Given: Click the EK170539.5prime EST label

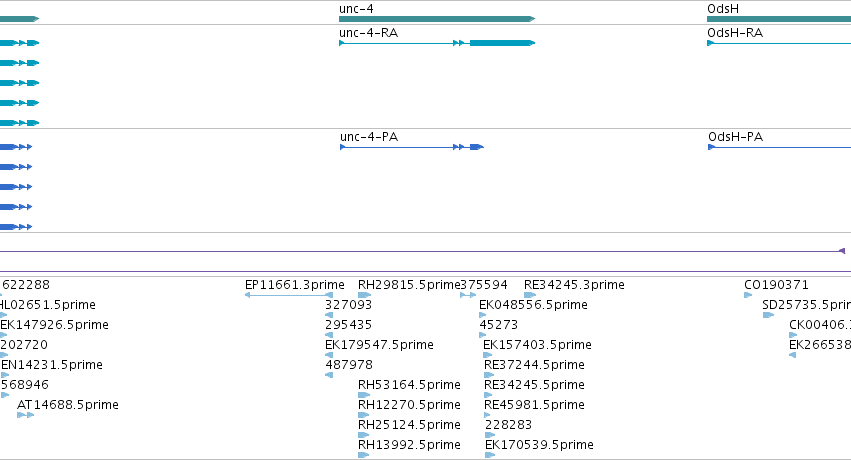Looking at the screenshot, I should 539,445.
